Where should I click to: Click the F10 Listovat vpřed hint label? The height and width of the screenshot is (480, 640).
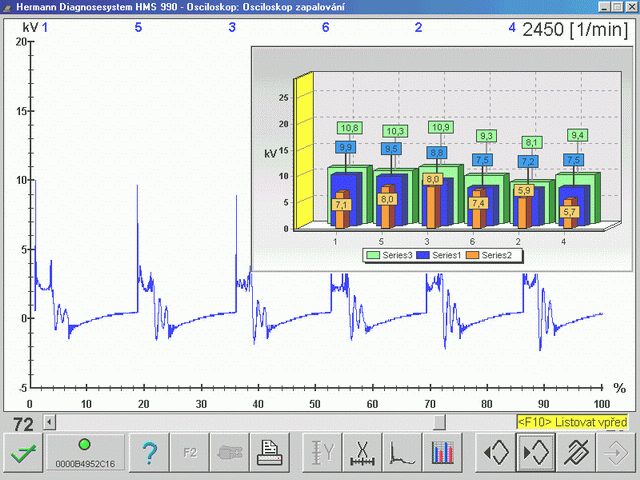pyautogui.click(x=572, y=422)
